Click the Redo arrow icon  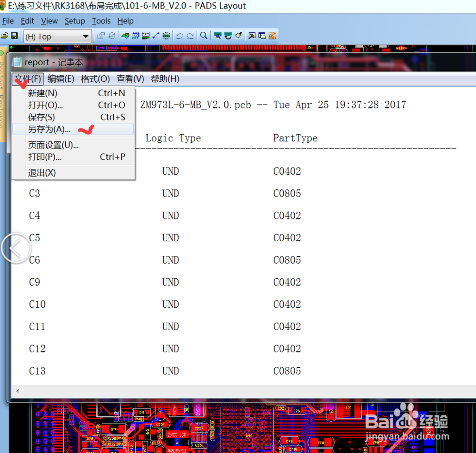(x=190, y=36)
